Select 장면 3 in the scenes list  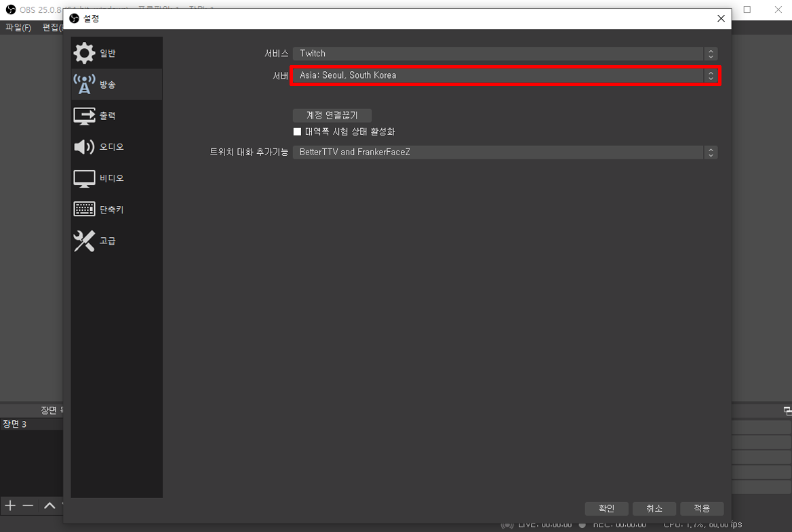pos(31,424)
